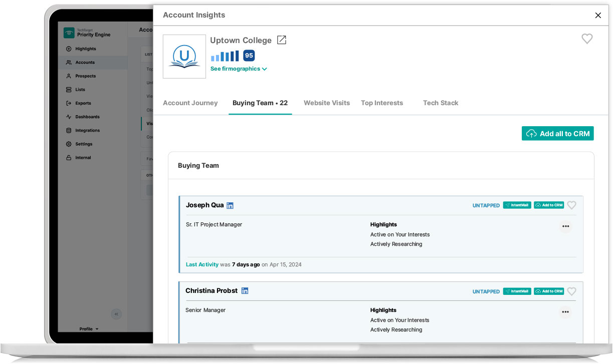Open more options menu for Joseph Qua

click(565, 226)
